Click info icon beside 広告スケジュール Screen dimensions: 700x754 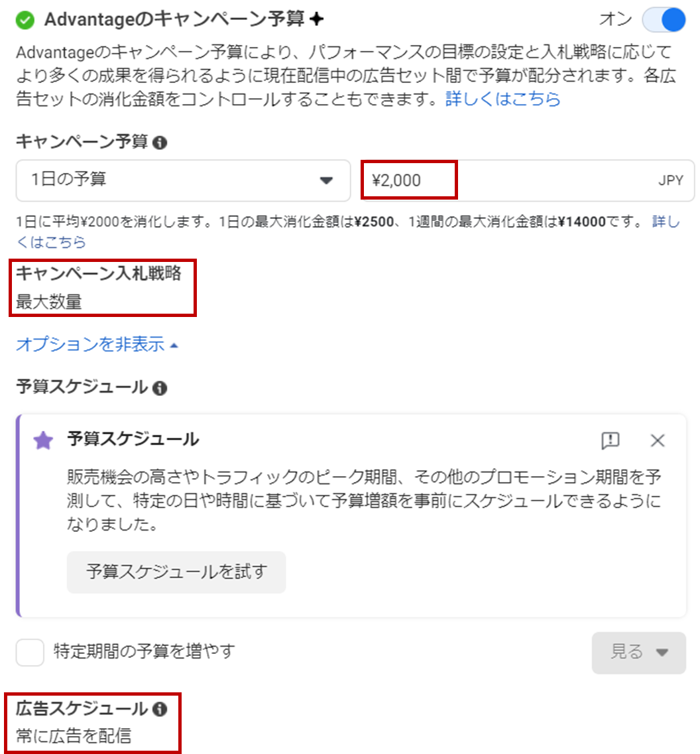coord(160,708)
